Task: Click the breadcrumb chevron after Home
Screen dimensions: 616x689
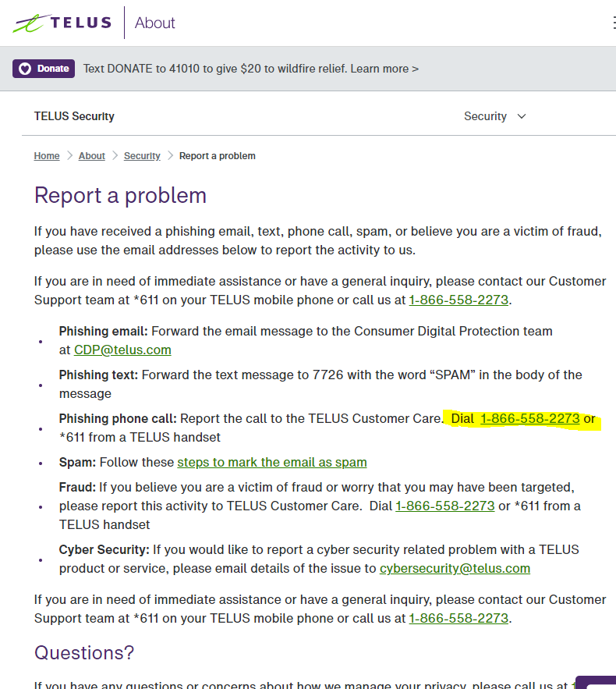Action: point(69,156)
